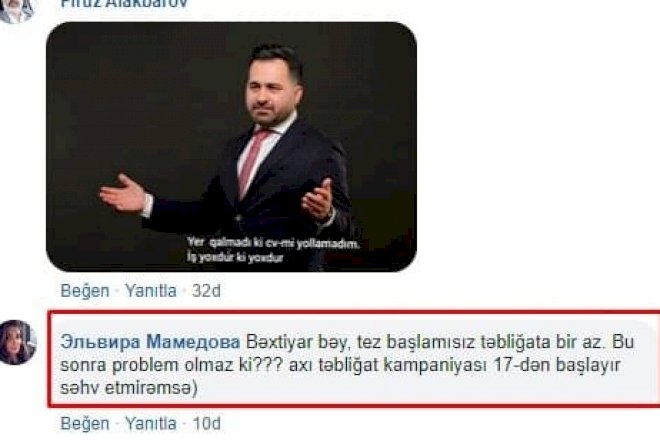This screenshot has width=660, height=441.
Task: Click 'səhv etmirəmsə)' at comment end
Action: 129,388
